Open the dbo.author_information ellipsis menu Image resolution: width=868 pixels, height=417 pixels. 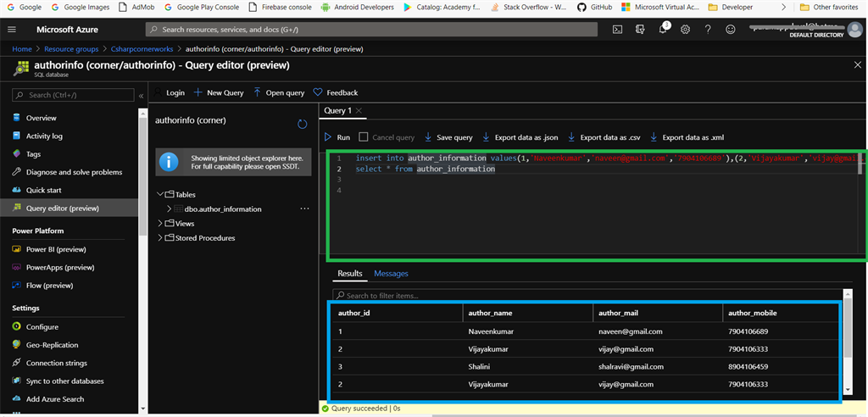(x=304, y=208)
